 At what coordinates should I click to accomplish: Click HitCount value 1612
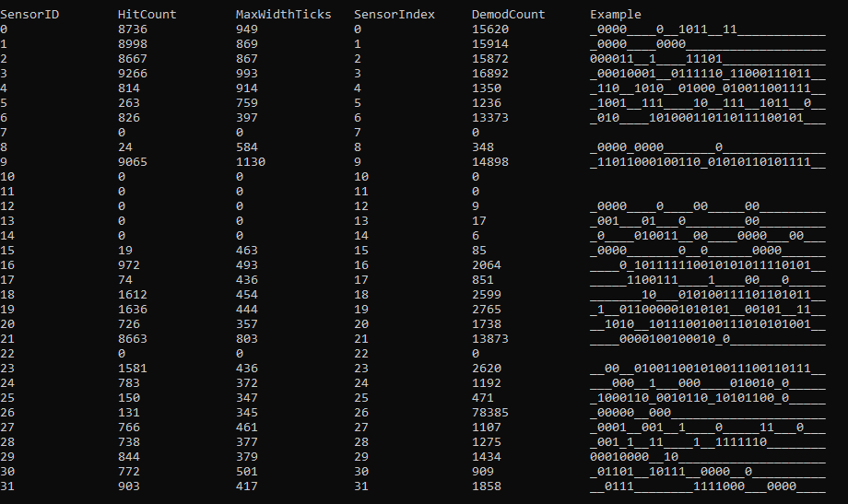coord(133,295)
